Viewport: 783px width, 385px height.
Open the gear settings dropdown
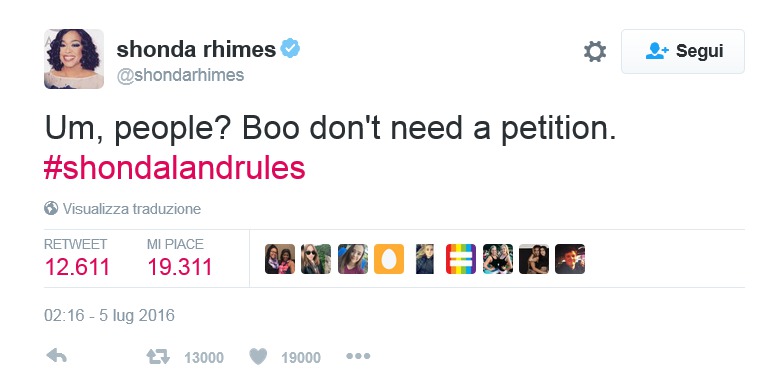click(595, 51)
